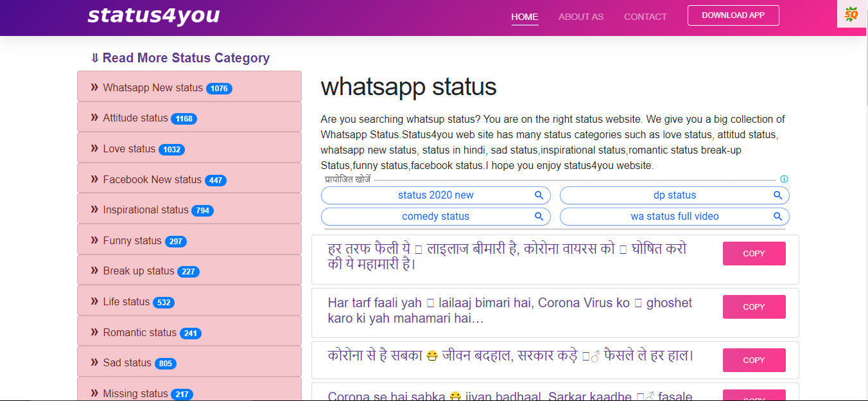The height and width of the screenshot is (401, 868).
Task: Open the Romantic status category
Action: click(x=189, y=332)
